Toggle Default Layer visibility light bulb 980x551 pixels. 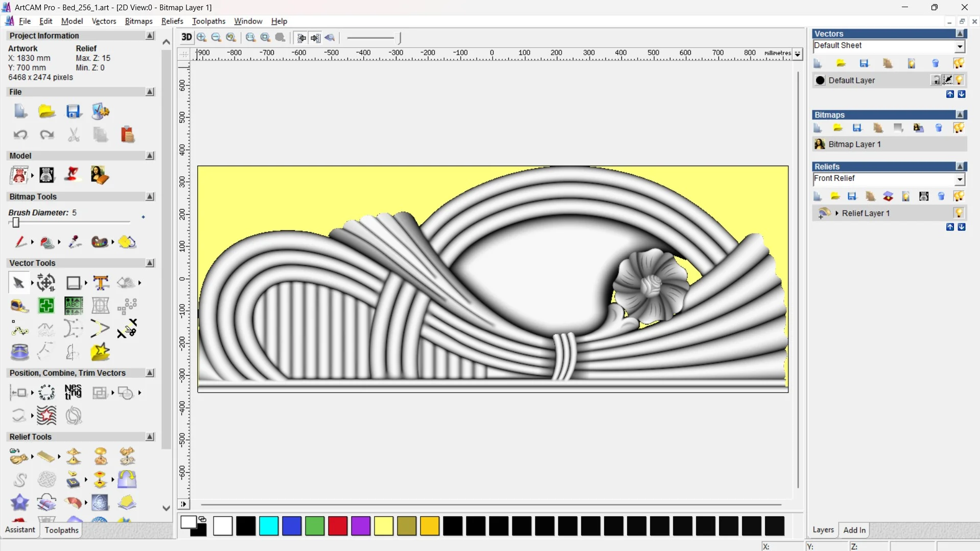pos(959,80)
